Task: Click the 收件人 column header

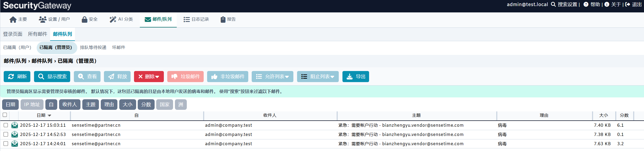Action: click(270, 115)
